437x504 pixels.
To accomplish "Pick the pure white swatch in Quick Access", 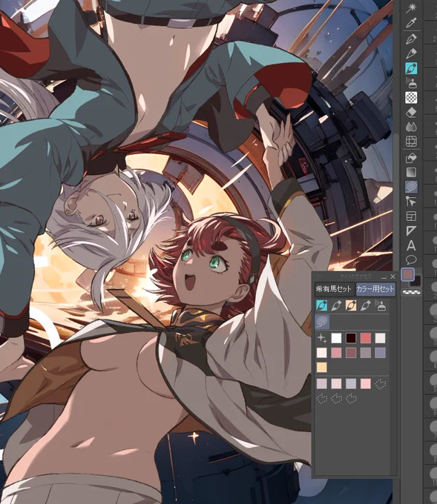I will 336,338.
